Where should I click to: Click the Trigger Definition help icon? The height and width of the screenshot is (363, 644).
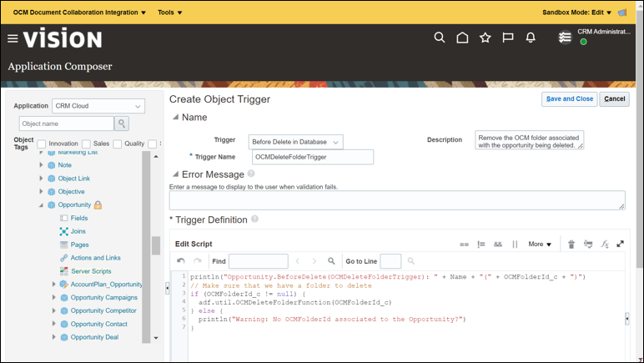[x=254, y=219]
